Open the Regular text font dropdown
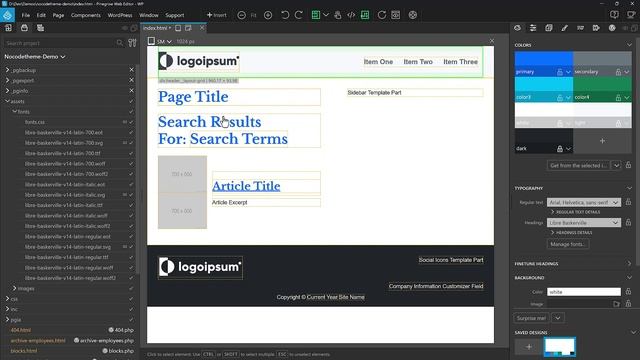This screenshot has height=360, width=640. click(584, 202)
